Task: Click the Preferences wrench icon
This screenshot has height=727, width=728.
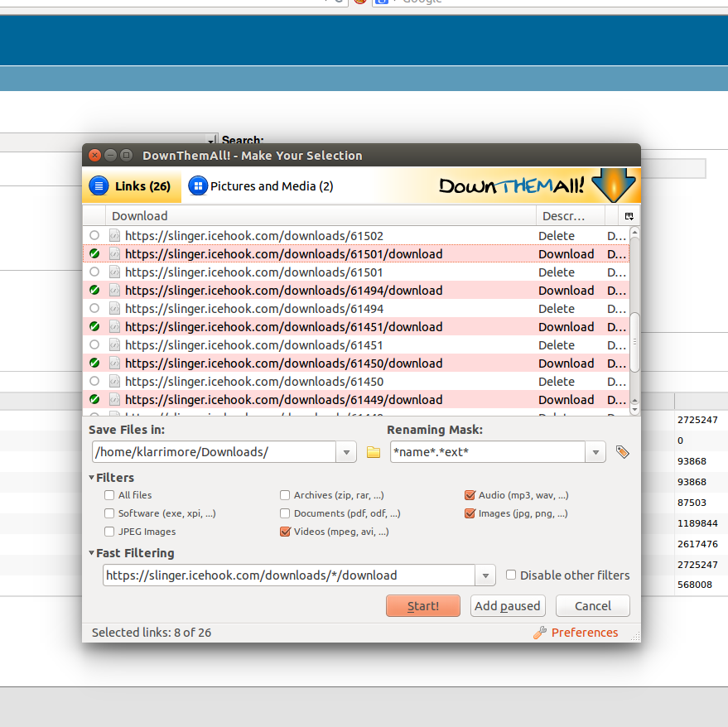Action: [x=540, y=633]
